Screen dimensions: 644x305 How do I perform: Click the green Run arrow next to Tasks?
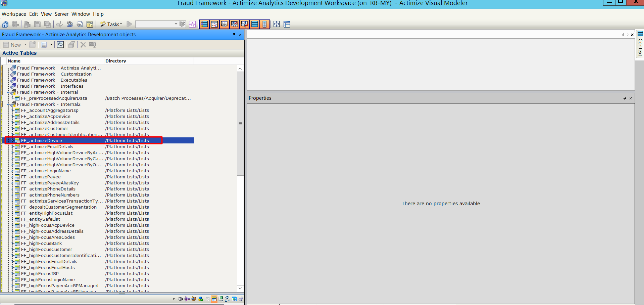pyautogui.click(x=129, y=24)
